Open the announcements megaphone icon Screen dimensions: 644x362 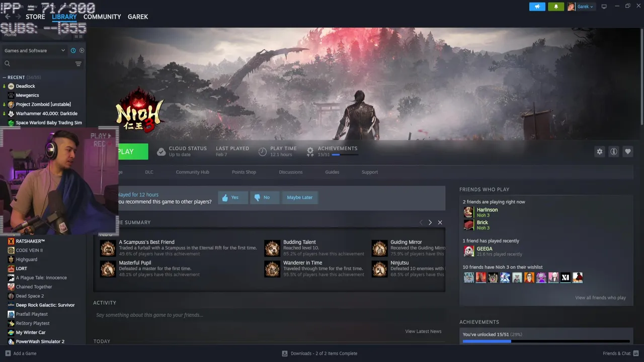click(537, 7)
